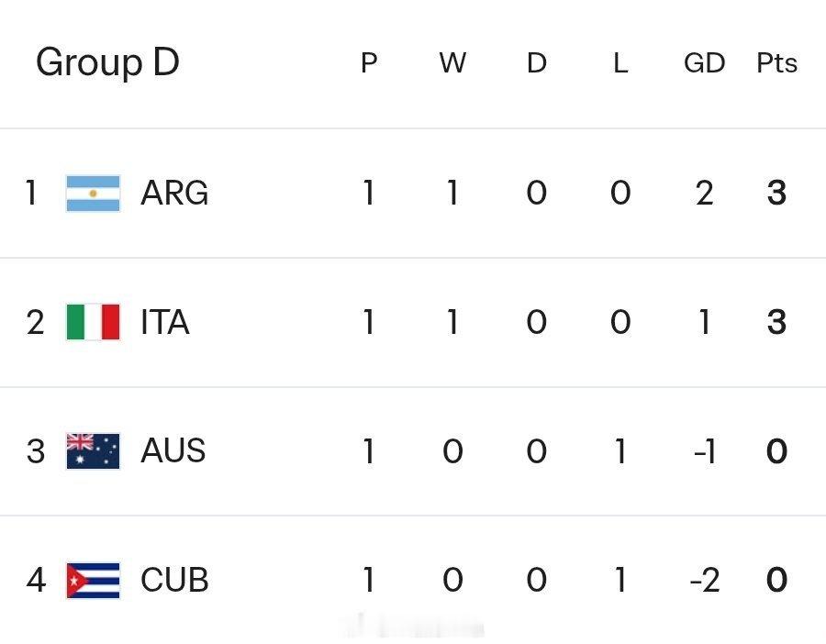This screenshot has width=826, height=644.
Task: Click the Italy flag icon
Action: coord(93,323)
